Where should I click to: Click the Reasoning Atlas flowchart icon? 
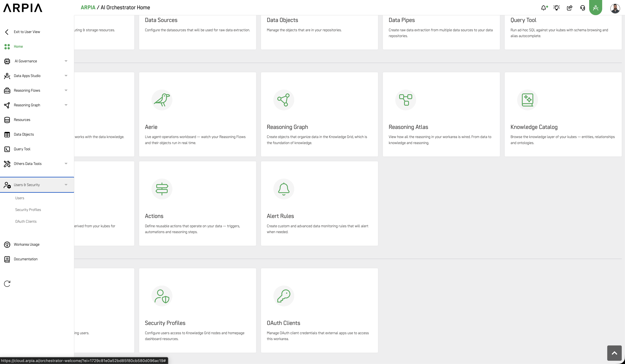point(406,100)
